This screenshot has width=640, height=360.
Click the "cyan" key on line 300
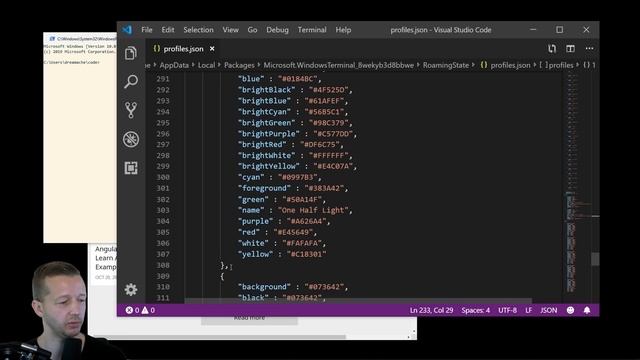tap(251, 177)
